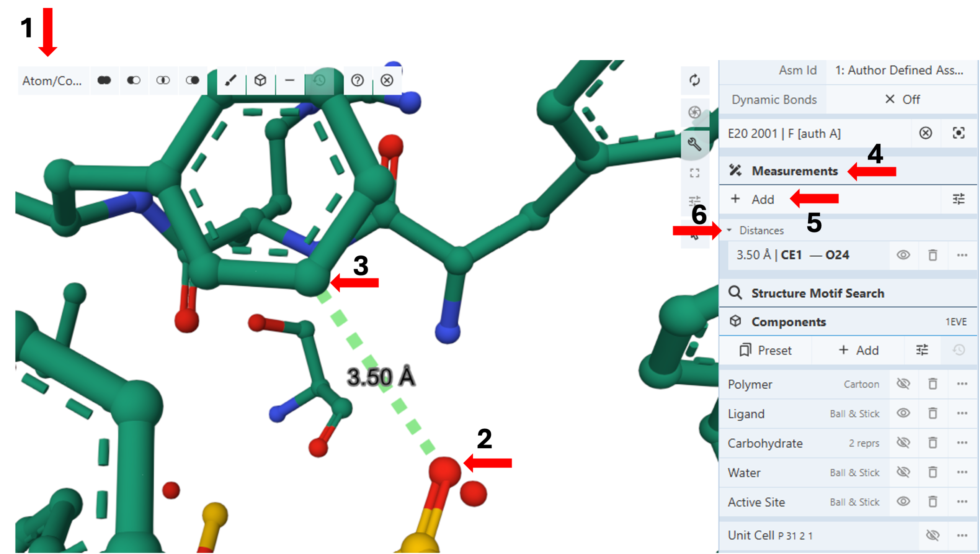Toggle Unit Cell P 31 2 1 visibility
Viewport: 980px width, 554px height.
coord(933,535)
